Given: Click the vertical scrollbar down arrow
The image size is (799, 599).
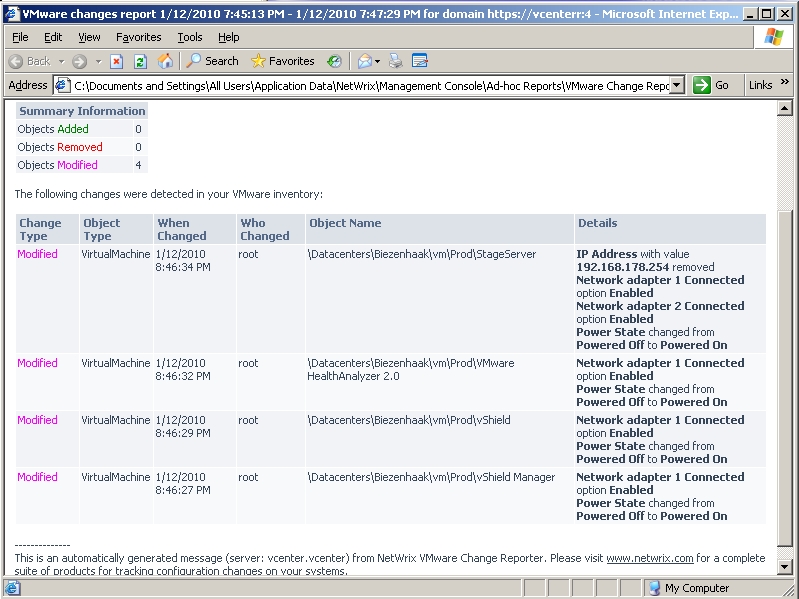Looking at the screenshot, I should 784,566.
